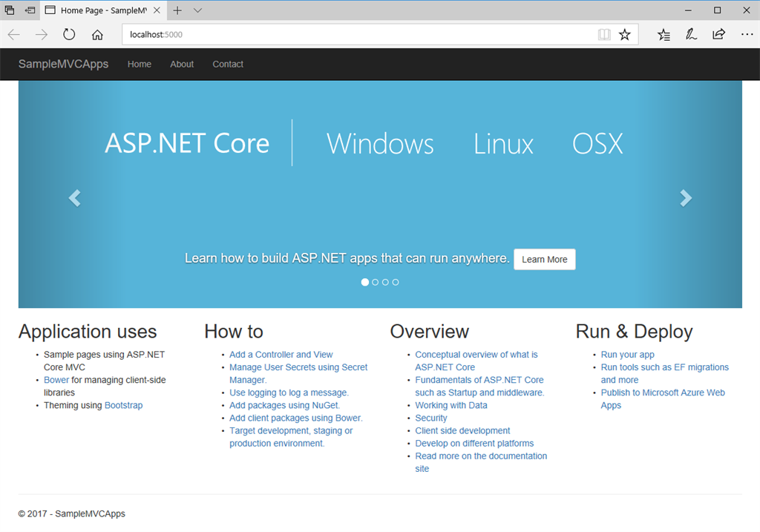Image resolution: width=760 pixels, height=532 pixels.
Task: Open a new tab with plus icon
Action: point(177,10)
